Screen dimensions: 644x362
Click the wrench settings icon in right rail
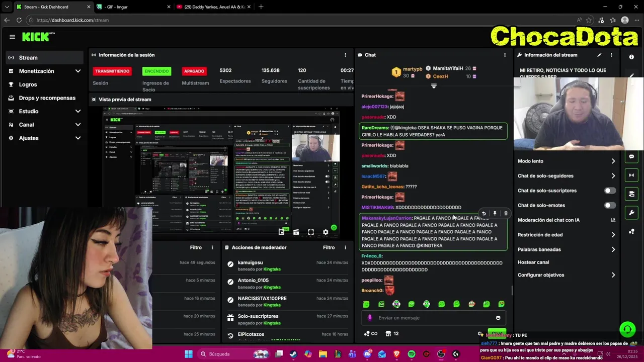coord(631,213)
